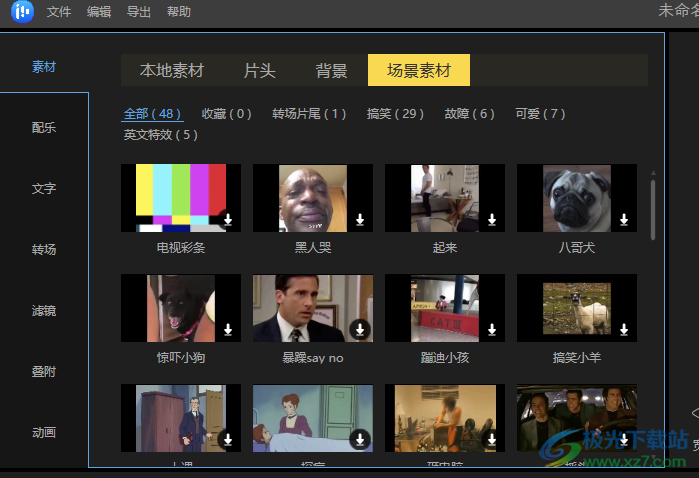The width and height of the screenshot is (699, 478).
Task: Select the 场景素材 tab
Action: [419, 70]
